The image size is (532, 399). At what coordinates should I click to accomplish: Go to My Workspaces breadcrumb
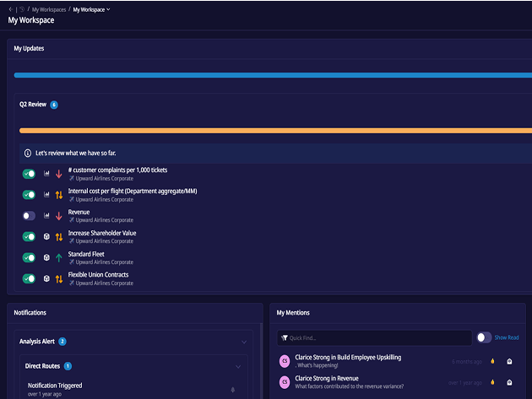(49, 9)
